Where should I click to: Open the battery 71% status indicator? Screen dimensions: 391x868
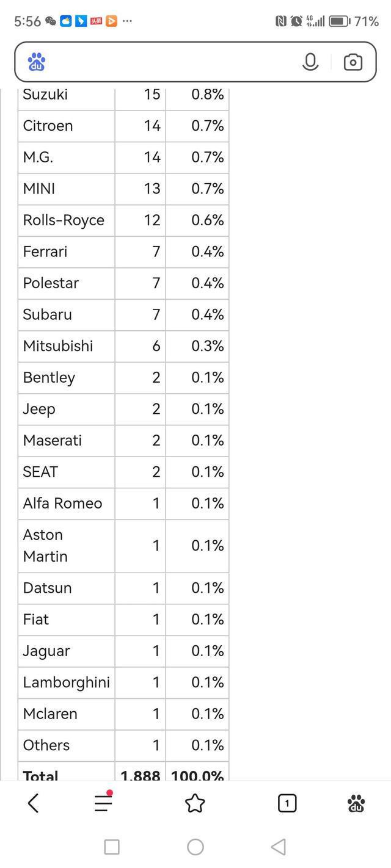tap(354, 21)
